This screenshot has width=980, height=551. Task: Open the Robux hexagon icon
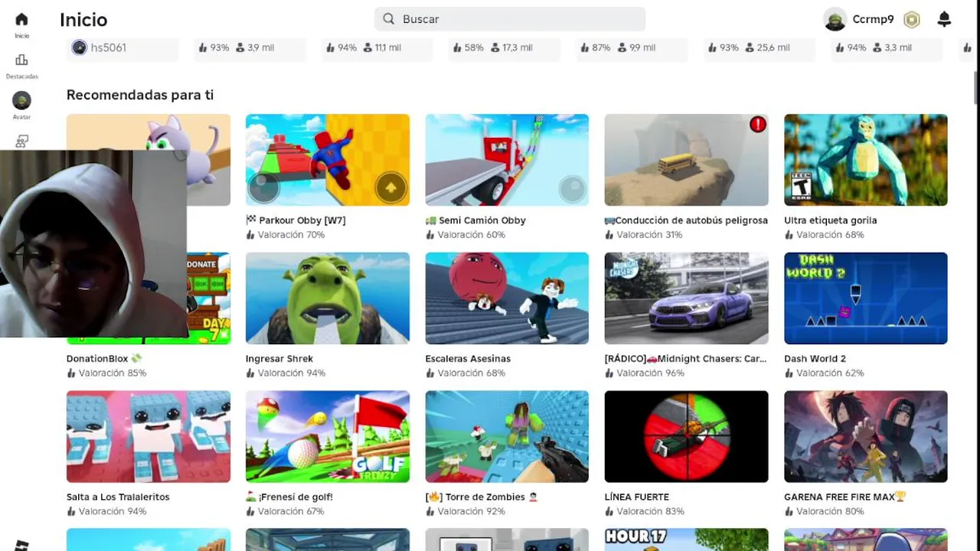tap(911, 20)
